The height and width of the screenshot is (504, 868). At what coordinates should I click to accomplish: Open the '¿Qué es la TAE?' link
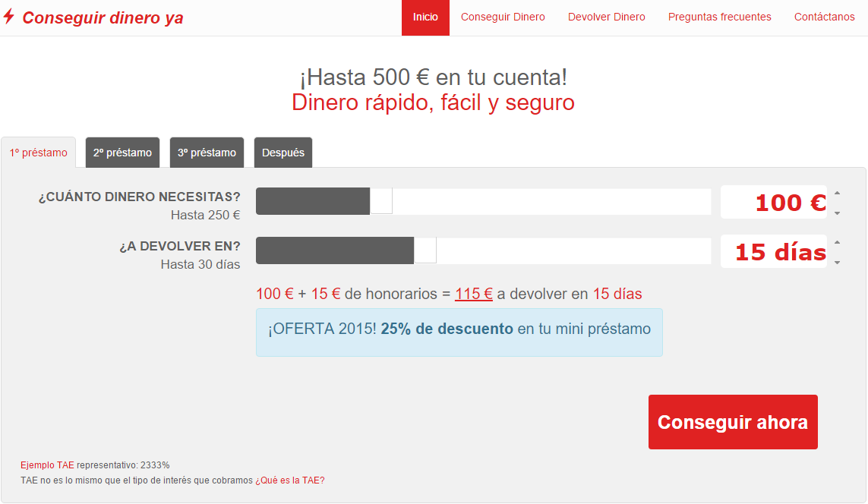tap(290, 480)
